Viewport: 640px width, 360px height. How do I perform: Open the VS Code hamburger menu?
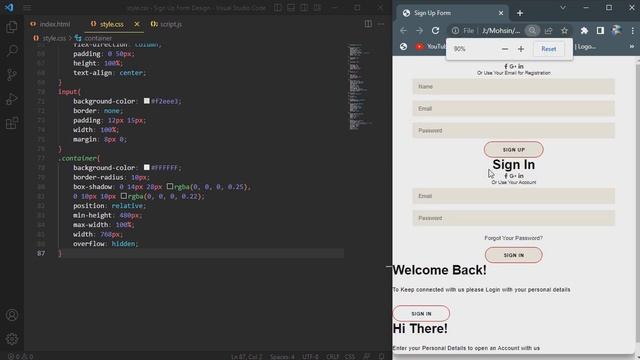(27, 7)
